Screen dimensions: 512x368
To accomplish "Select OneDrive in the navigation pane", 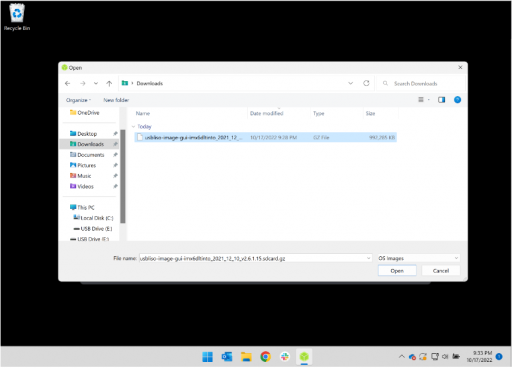I will (x=85, y=113).
